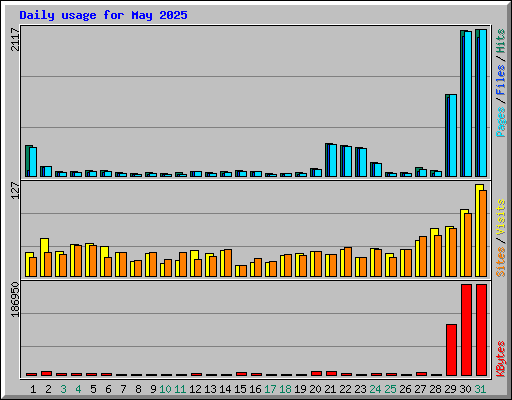
Task: Click the day 9 axis label
Action: point(153,389)
